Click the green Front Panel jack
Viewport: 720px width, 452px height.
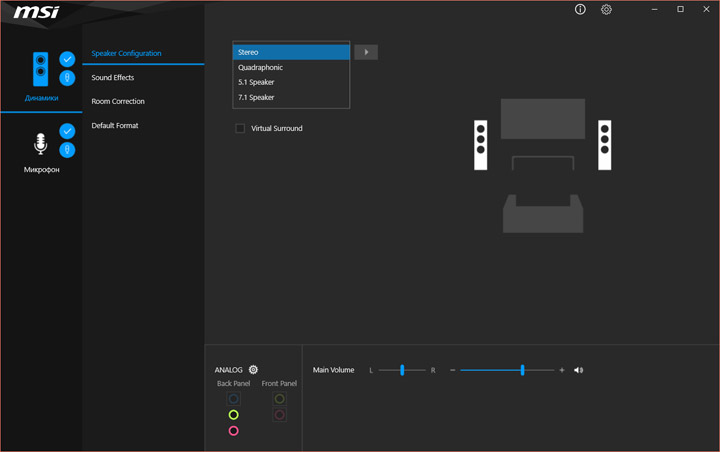[x=279, y=399]
